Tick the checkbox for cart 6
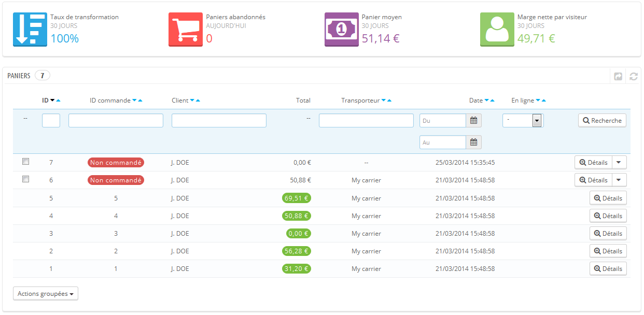This screenshot has width=644, height=315. [x=25, y=179]
